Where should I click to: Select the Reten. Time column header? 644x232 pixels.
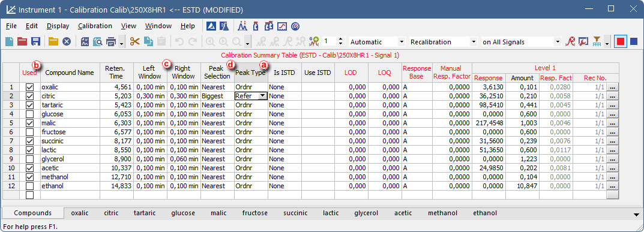click(x=116, y=73)
